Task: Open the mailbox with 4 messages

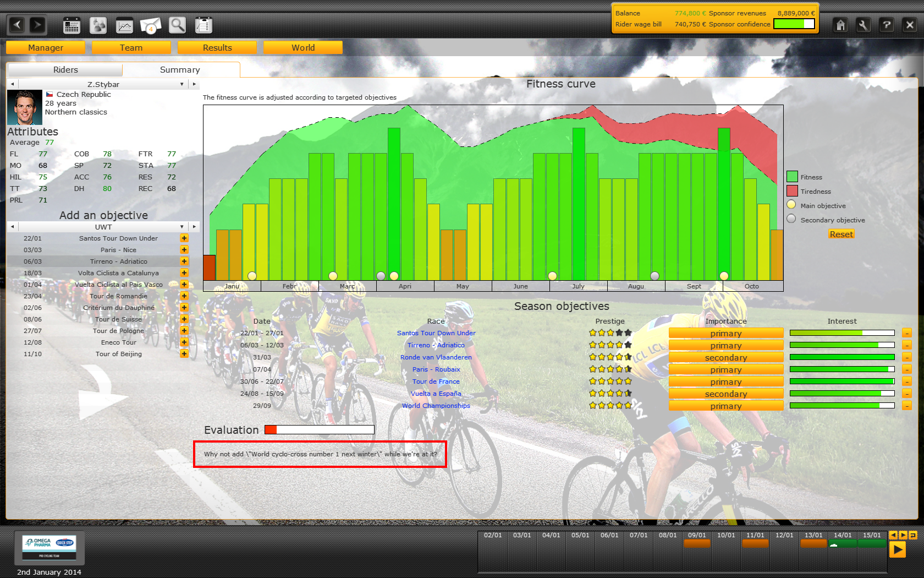Action: point(150,25)
